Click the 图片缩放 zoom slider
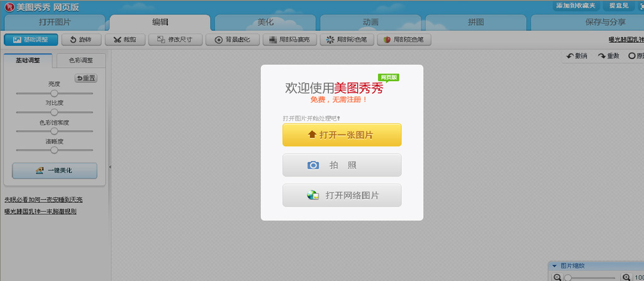This screenshot has height=281, width=644. pos(591,278)
